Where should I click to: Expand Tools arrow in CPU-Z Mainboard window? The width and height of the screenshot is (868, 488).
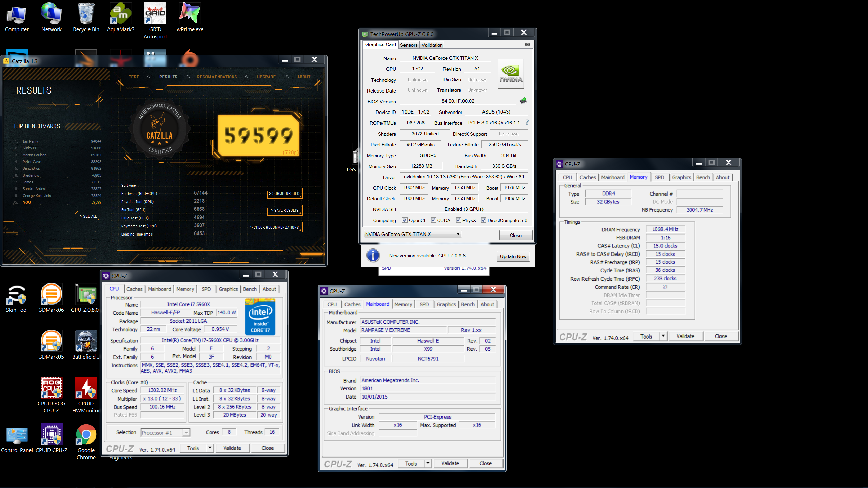click(x=428, y=463)
